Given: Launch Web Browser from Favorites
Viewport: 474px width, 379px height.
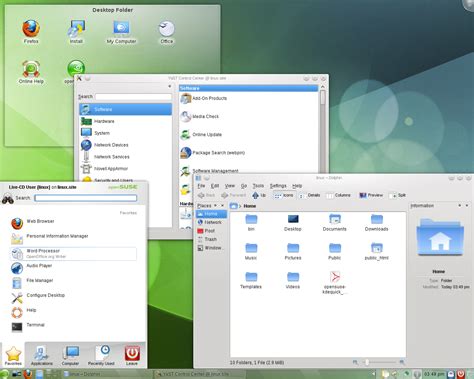Looking at the screenshot, I should (73, 223).
